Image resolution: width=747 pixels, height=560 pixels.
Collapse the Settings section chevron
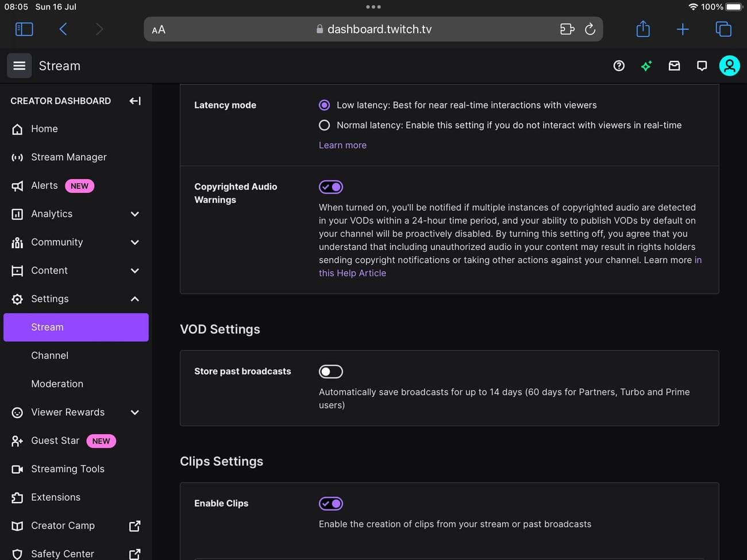click(x=134, y=299)
